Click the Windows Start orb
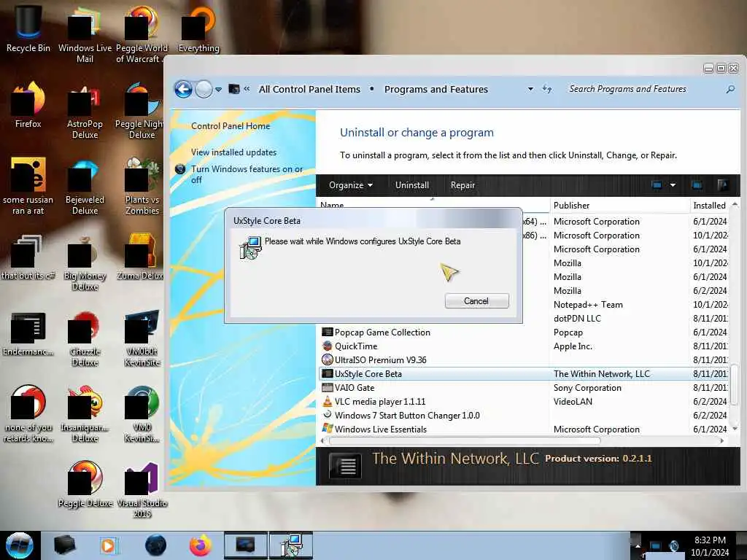 click(x=20, y=545)
